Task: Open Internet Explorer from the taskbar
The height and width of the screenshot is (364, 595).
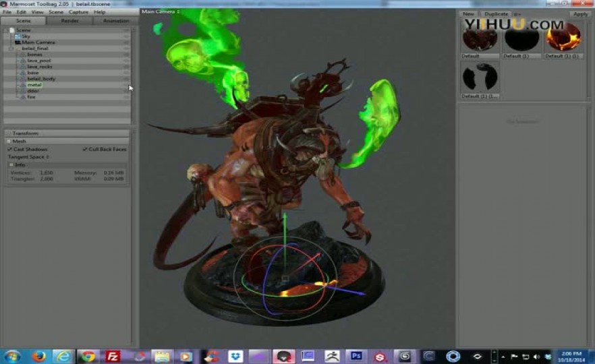Action: [63, 357]
